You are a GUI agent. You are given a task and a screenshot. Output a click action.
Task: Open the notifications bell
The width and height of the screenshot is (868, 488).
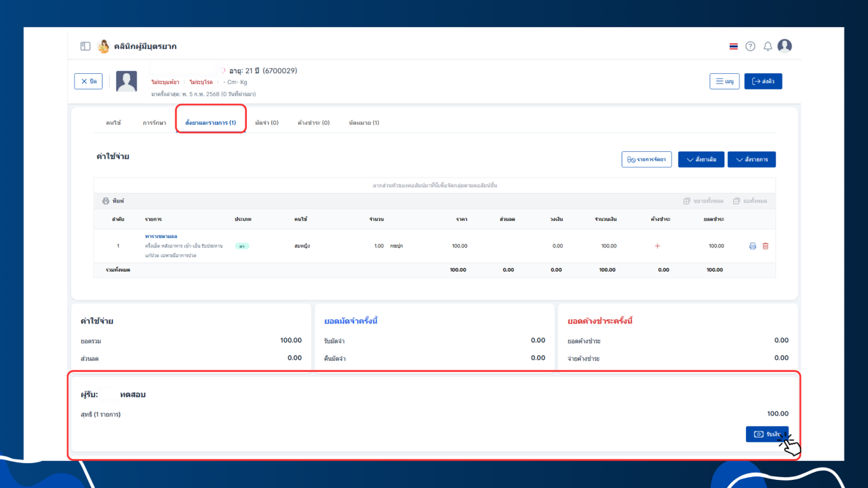[768, 47]
